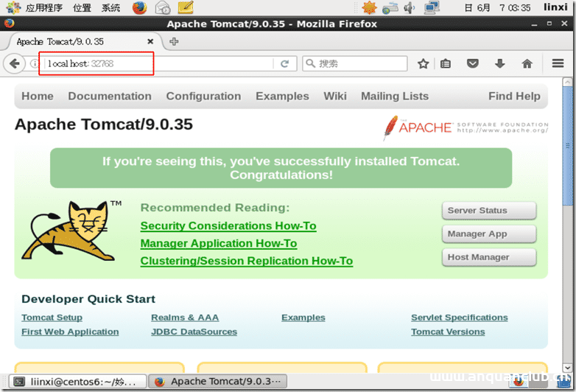Open the downloads arrow icon
Viewport: 576px width, 392px height.
click(x=499, y=63)
